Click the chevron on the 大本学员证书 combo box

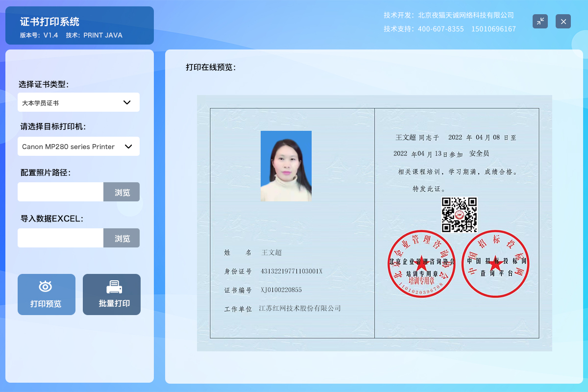(128, 102)
